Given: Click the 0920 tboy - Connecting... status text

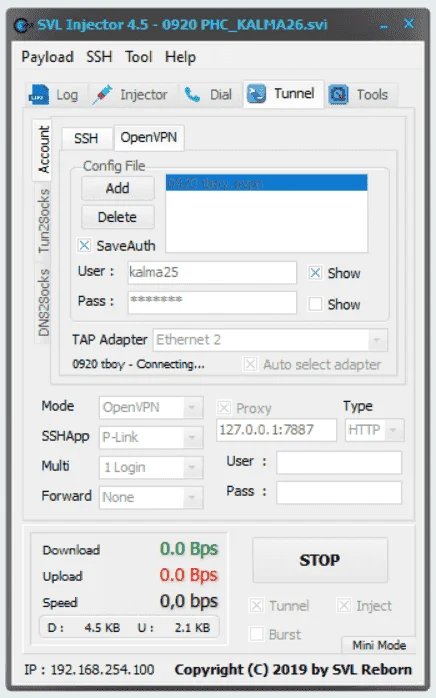Looking at the screenshot, I should [139, 364].
